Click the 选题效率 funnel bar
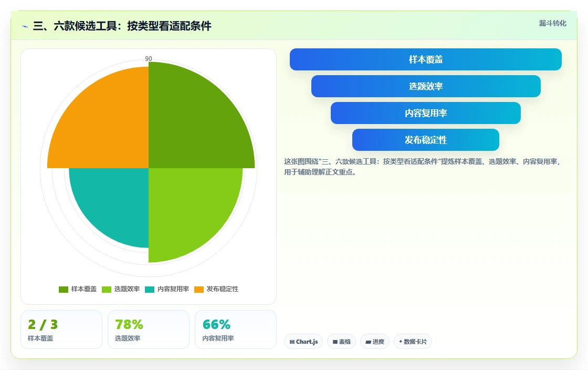The height and width of the screenshot is (370, 588). [426, 86]
